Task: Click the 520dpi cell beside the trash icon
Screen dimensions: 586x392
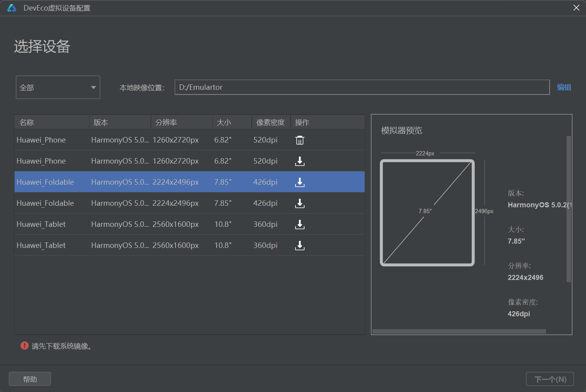Action: click(265, 140)
